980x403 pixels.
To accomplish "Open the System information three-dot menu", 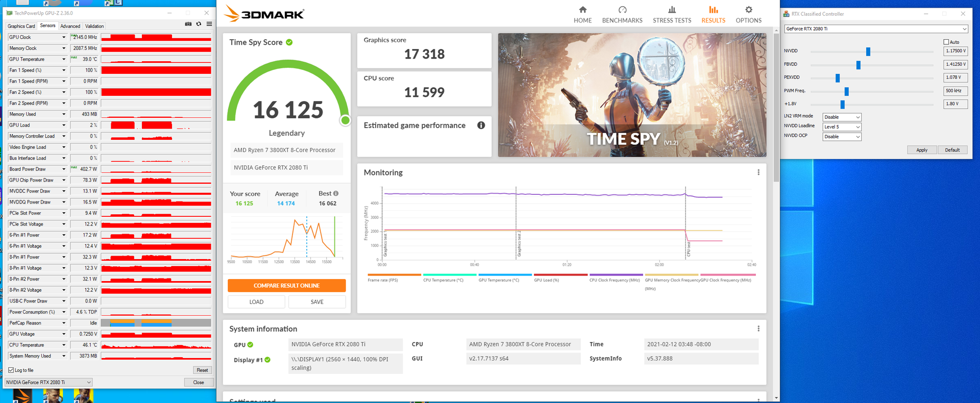I will (x=758, y=329).
